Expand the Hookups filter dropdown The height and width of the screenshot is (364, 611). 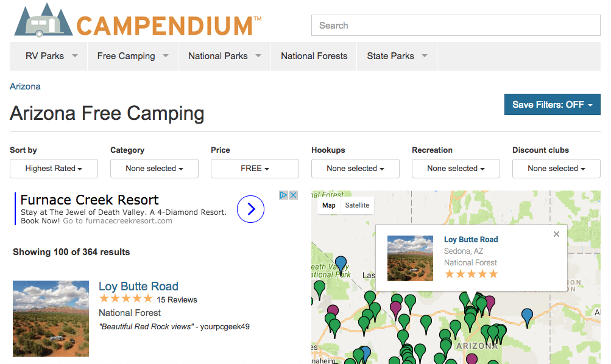(355, 169)
